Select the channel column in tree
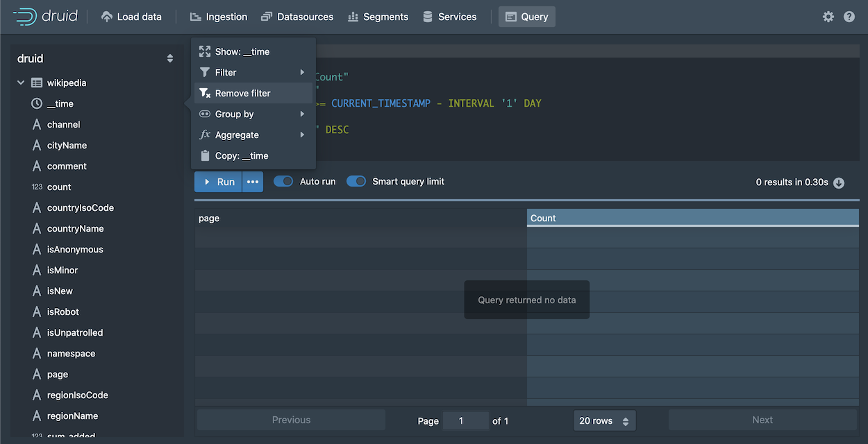Image resolution: width=868 pixels, height=444 pixels. tap(64, 124)
